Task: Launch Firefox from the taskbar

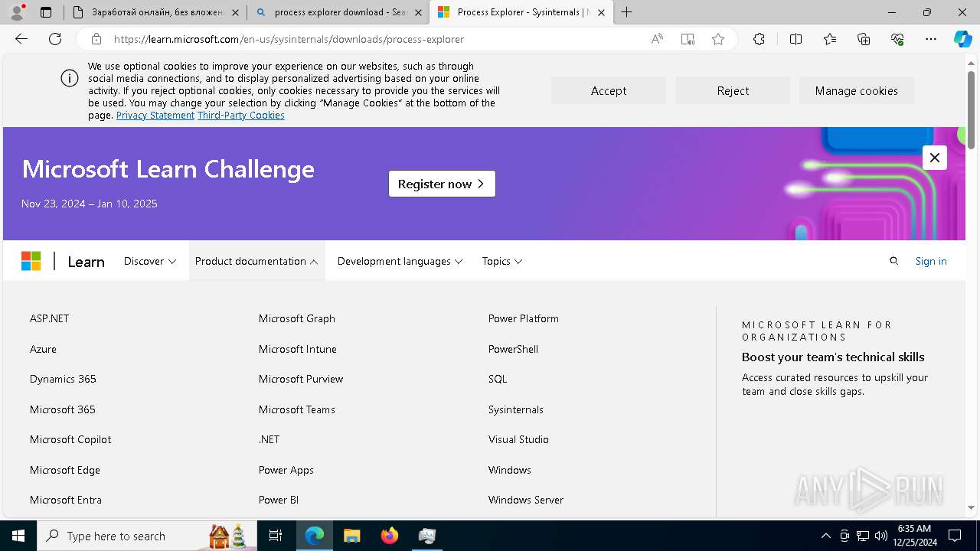Action: [390, 536]
